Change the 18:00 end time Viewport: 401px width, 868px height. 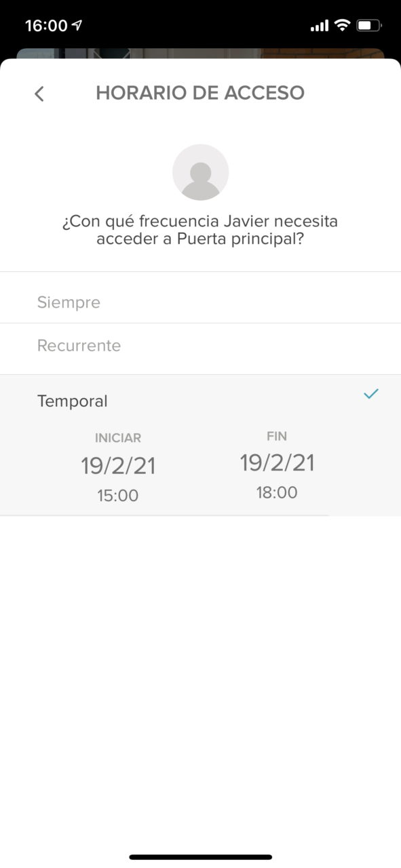277,493
